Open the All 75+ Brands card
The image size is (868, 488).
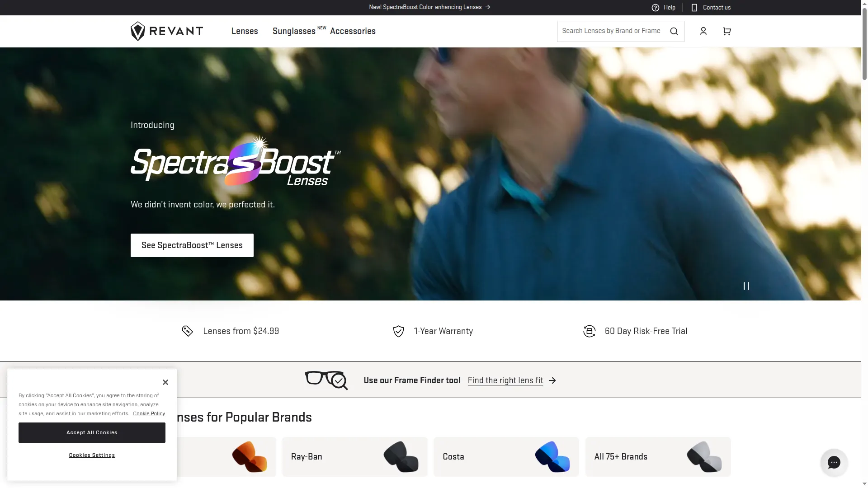(x=658, y=457)
